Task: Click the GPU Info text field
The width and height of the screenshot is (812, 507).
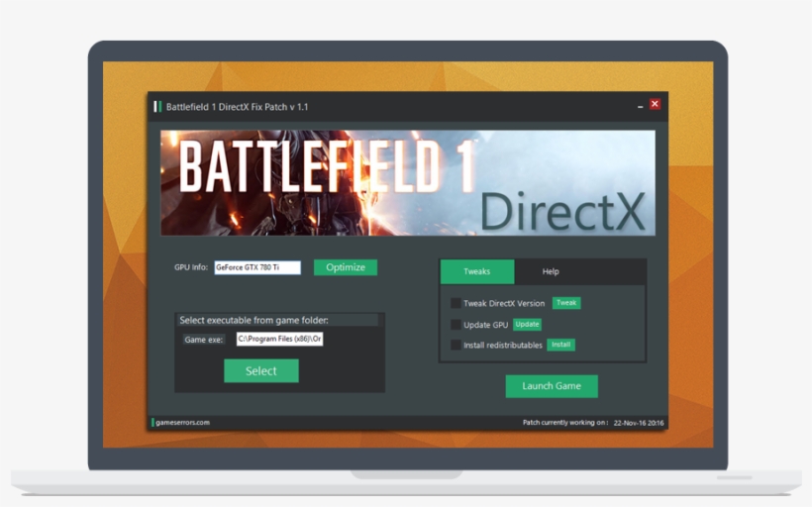Action: (x=257, y=267)
